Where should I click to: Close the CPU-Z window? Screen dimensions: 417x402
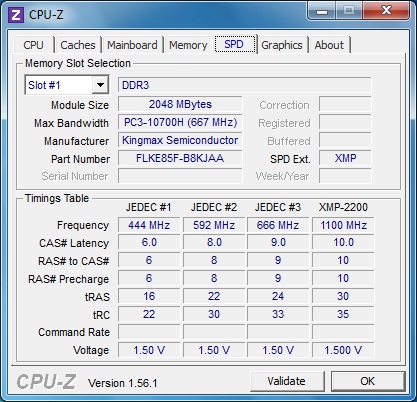[x=386, y=11]
